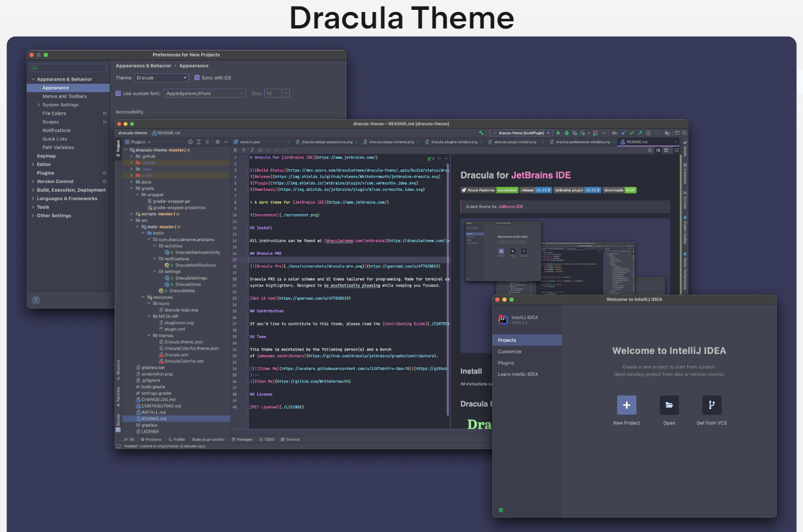Switch markdown view to preview only
The height and width of the screenshot is (532, 803).
[x=666, y=150]
